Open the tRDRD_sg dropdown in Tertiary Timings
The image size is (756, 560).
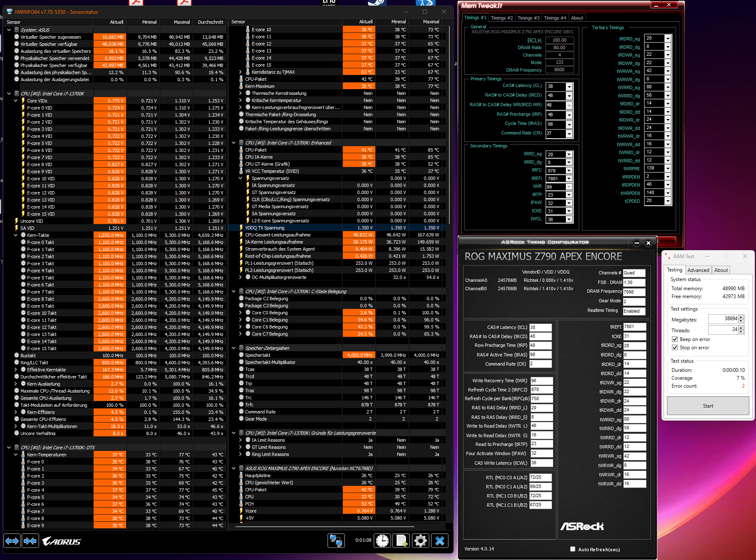pos(668,38)
